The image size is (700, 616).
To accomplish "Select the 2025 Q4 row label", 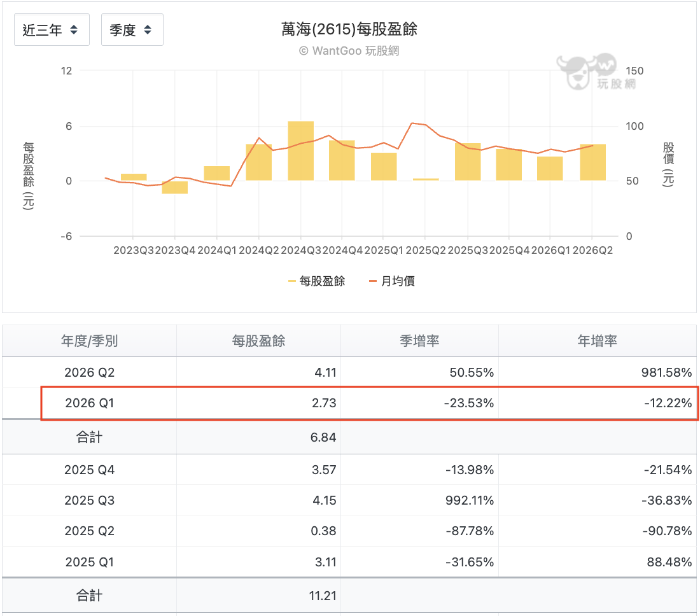I will coord(89,470).
